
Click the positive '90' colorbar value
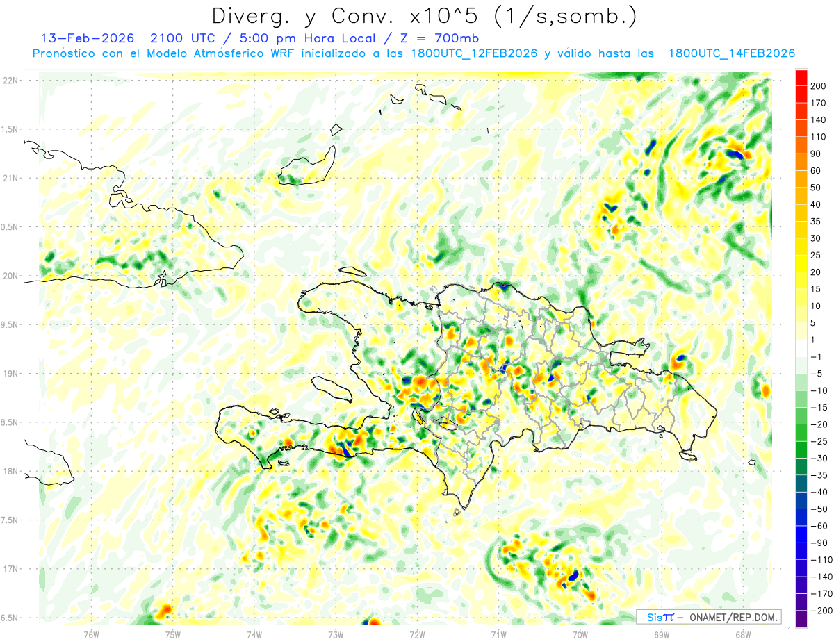pos(817,154)
